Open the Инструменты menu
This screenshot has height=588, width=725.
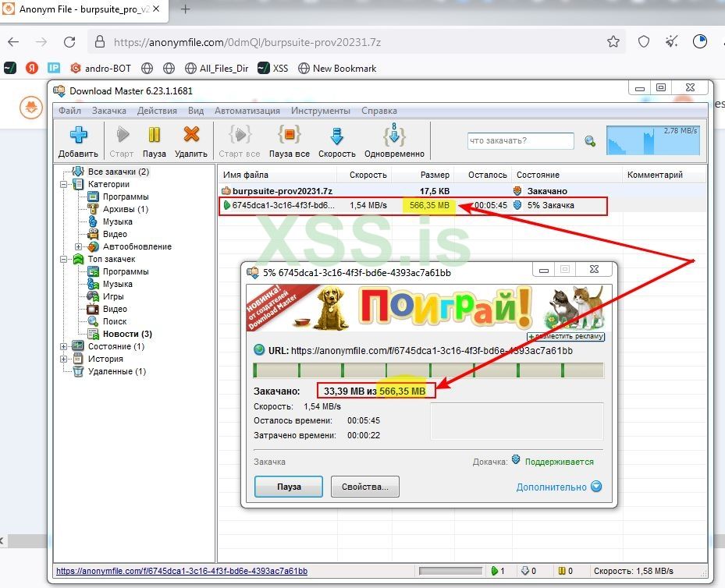tap(321, 111)
